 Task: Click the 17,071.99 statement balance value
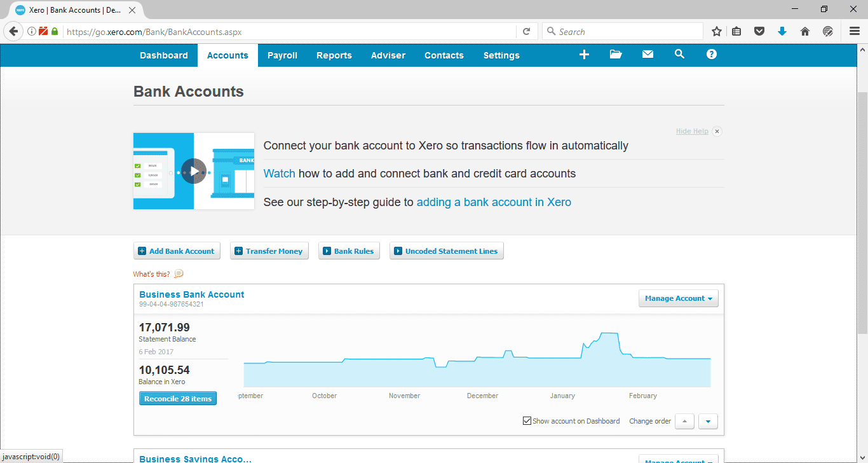click(x=165, y=328)
